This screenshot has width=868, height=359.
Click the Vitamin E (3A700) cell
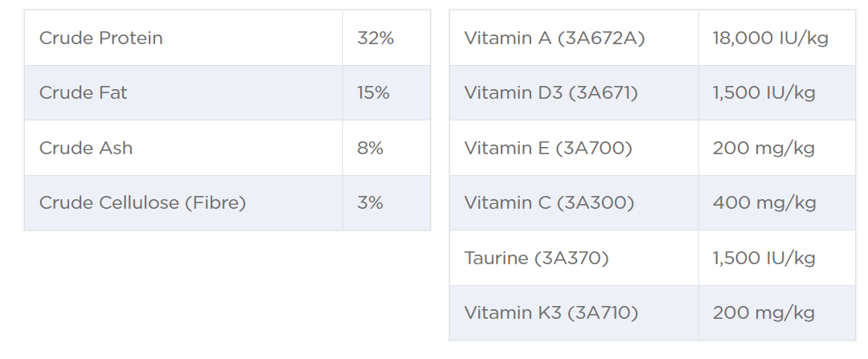[548, 148]
